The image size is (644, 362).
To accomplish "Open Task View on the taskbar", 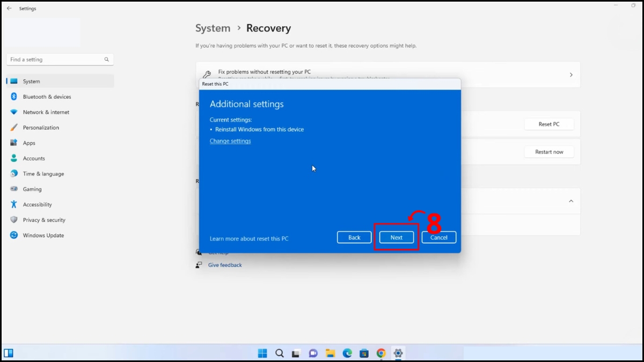I will point(295,353).
